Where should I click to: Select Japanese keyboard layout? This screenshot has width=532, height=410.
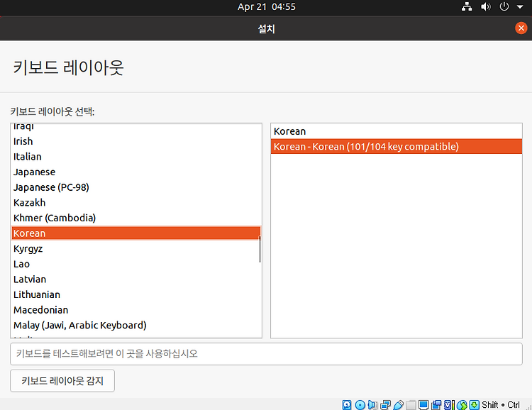[136, 172]
